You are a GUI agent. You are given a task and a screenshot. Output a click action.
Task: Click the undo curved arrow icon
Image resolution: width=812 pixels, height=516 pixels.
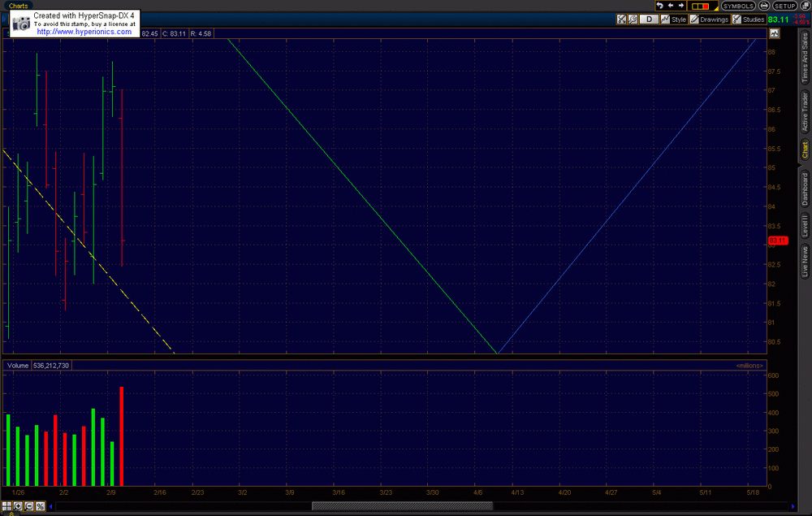click(x=659, y=6)
